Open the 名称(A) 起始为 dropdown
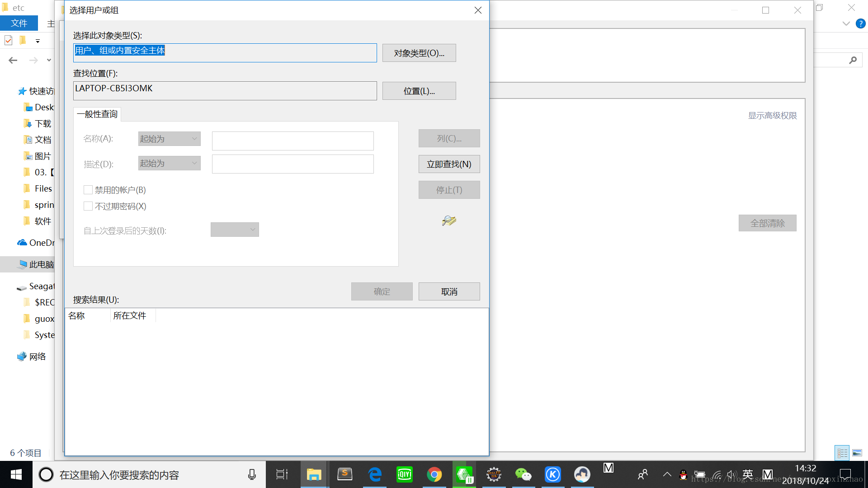 (x=169, y=139)
